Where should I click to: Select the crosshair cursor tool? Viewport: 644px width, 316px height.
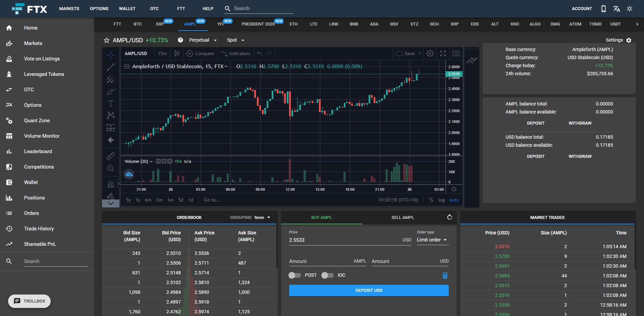(x=111, y=55)
